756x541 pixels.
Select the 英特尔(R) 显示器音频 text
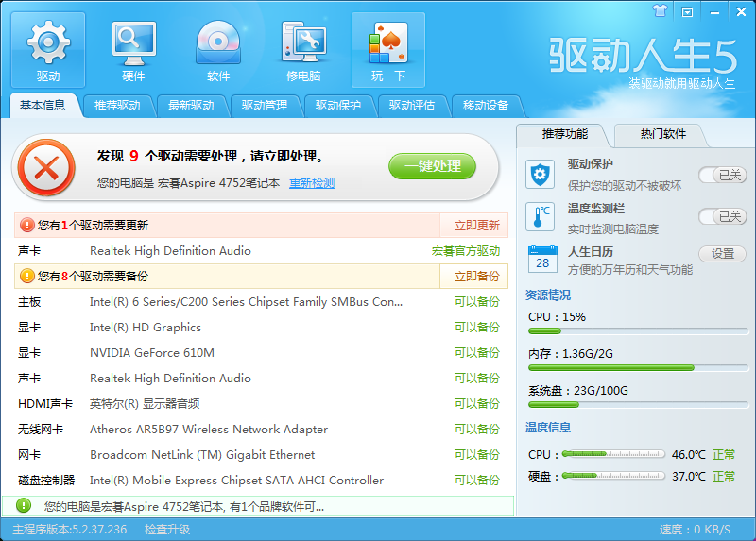coord(145,404)
